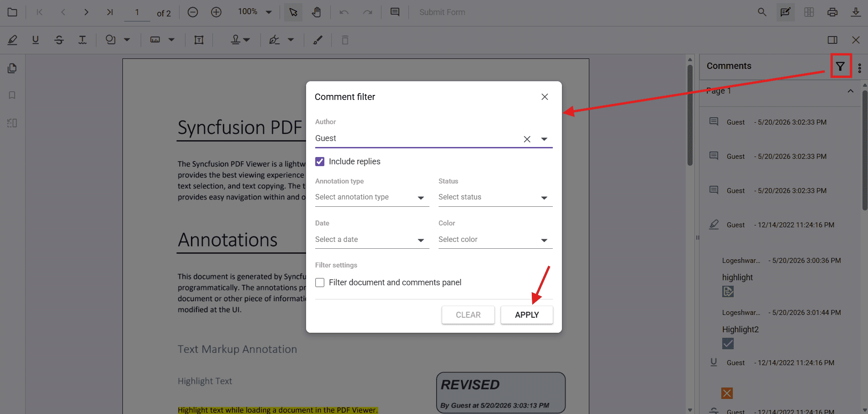Close the annotation toolbar
The image size is (868, 414).
coord(856,40)
